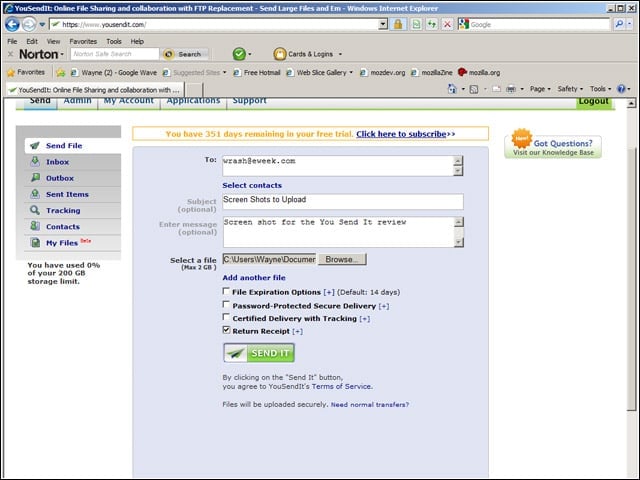Open the Safety dropdown in command bar
The height and width of the screenshot is (480, 640).
(x=570, y=89)
